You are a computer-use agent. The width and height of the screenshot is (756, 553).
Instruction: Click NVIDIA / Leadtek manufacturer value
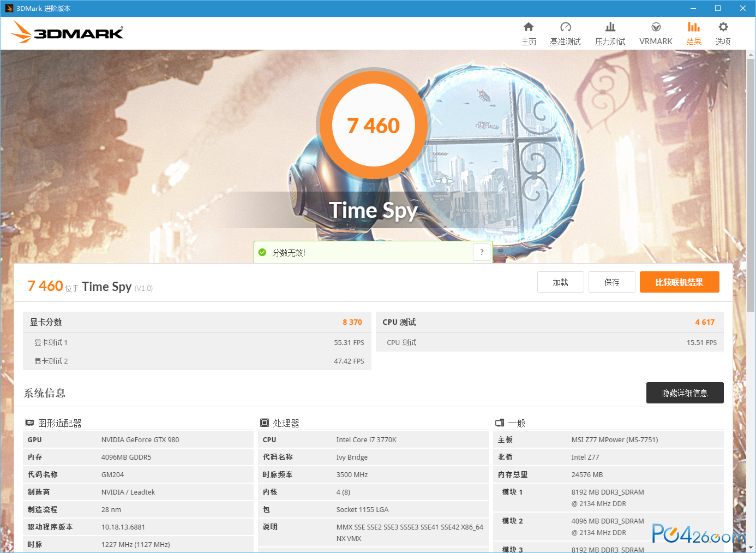128,492
